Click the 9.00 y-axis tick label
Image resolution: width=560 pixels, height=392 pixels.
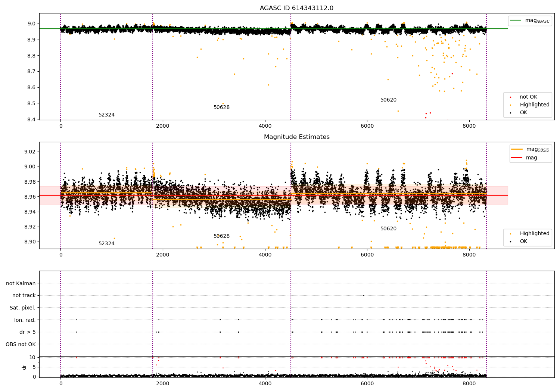click(30, 167)
